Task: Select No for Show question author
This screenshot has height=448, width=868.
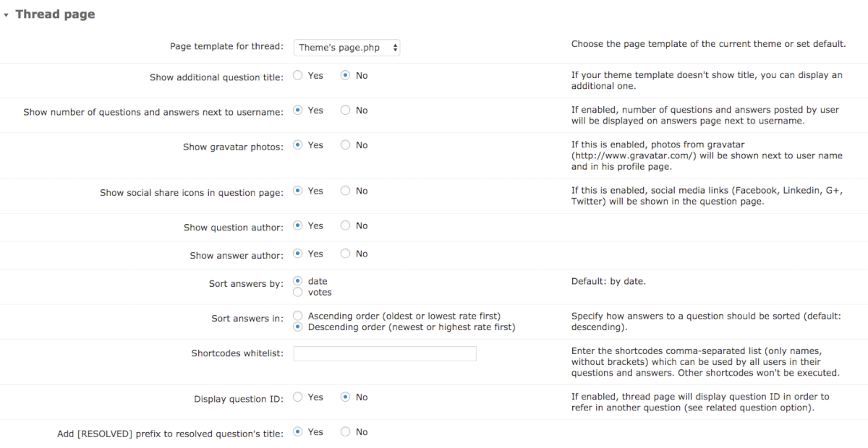Action: 345,225
